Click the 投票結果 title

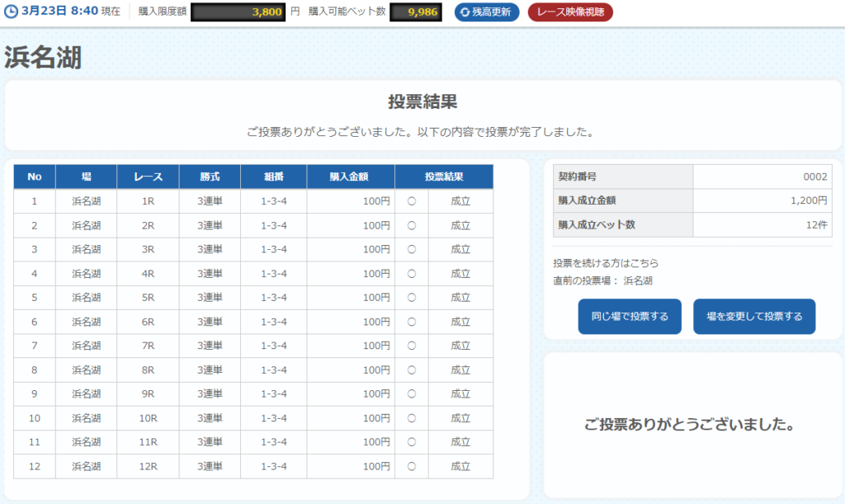click(422, 101)
